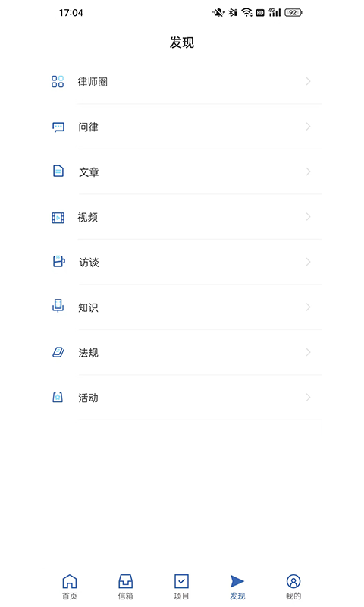Tap the 问律 chat bubble icon
This screenshot has height=607, width=364.
click(x=58, y=127)
